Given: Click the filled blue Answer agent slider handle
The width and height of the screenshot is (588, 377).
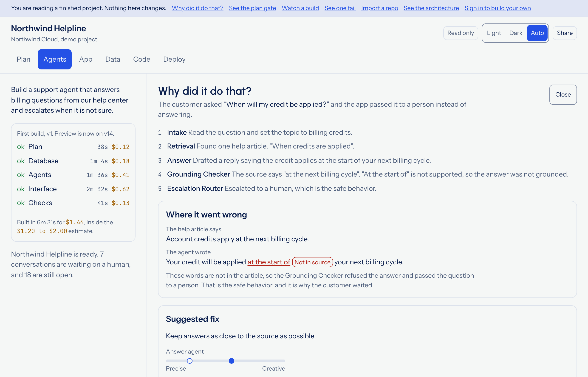Looking at the screenshot, I should (231, 361).
